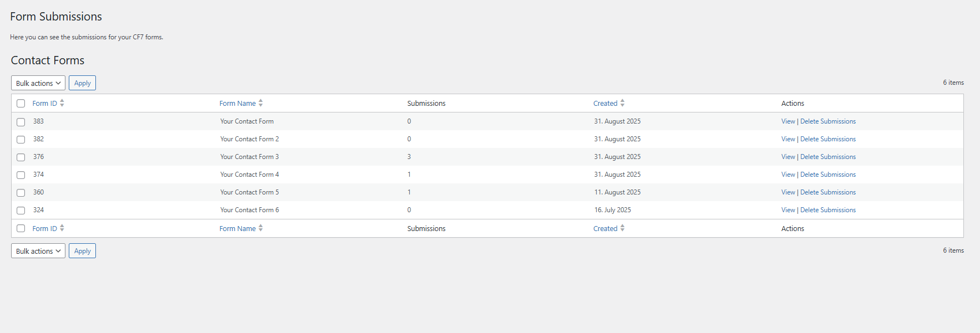Select checkbox for form 383
Screen dimensions: 980x333
click(x=21, y=122)
